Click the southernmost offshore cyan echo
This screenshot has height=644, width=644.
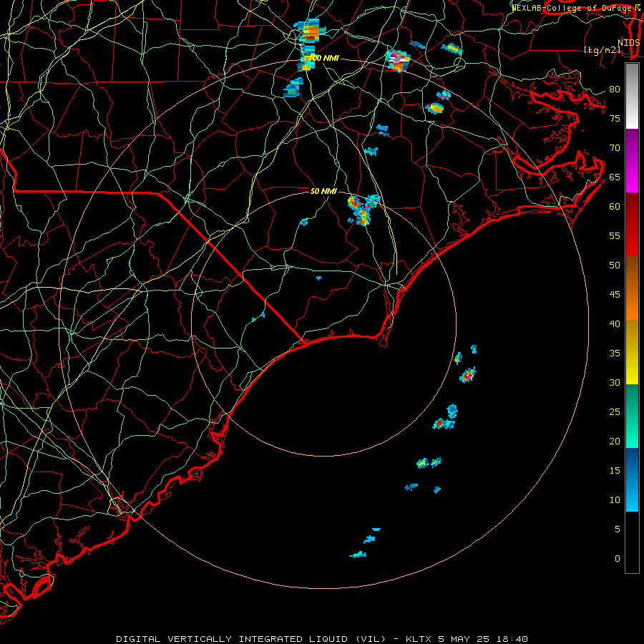coord(358,555)
